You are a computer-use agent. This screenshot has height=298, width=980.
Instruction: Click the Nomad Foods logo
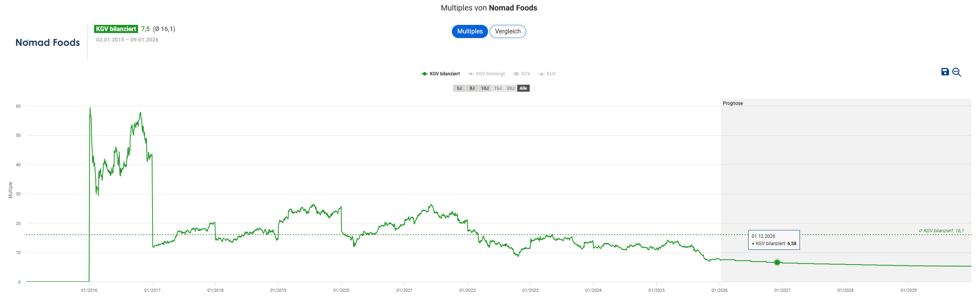tap(47, 42)
